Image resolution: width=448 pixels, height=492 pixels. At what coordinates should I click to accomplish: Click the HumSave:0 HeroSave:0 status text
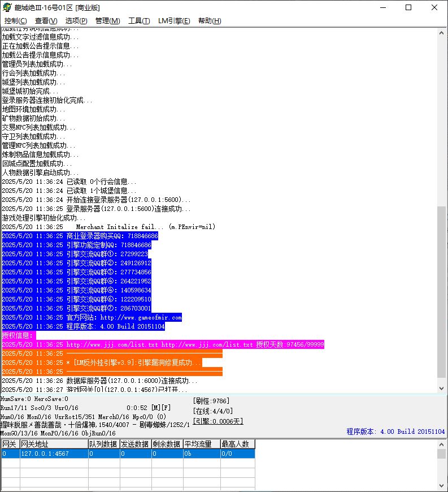pos(34,399)
